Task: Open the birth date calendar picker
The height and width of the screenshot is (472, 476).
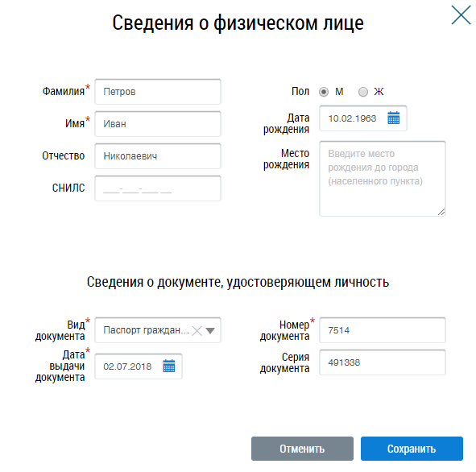Action: pos(393,118)
